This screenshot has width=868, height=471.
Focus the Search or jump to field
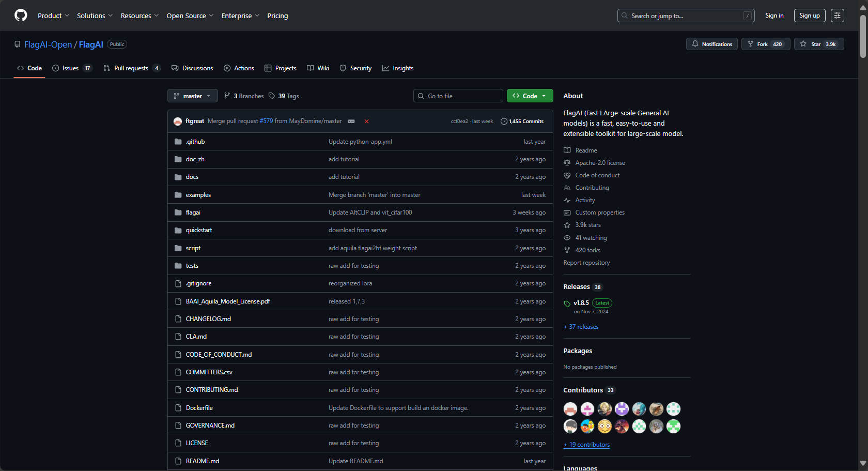pyautogui.click(x=686, y=16)
